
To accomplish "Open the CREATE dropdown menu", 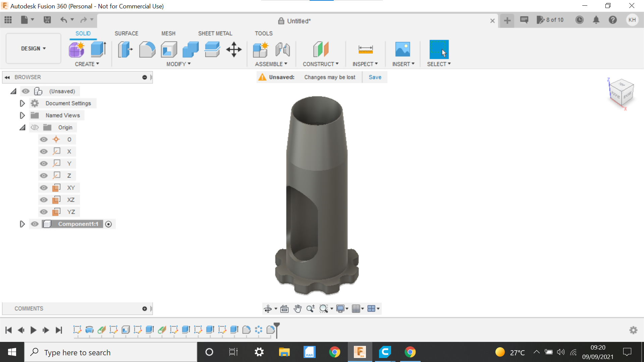I will pos(87,64).
